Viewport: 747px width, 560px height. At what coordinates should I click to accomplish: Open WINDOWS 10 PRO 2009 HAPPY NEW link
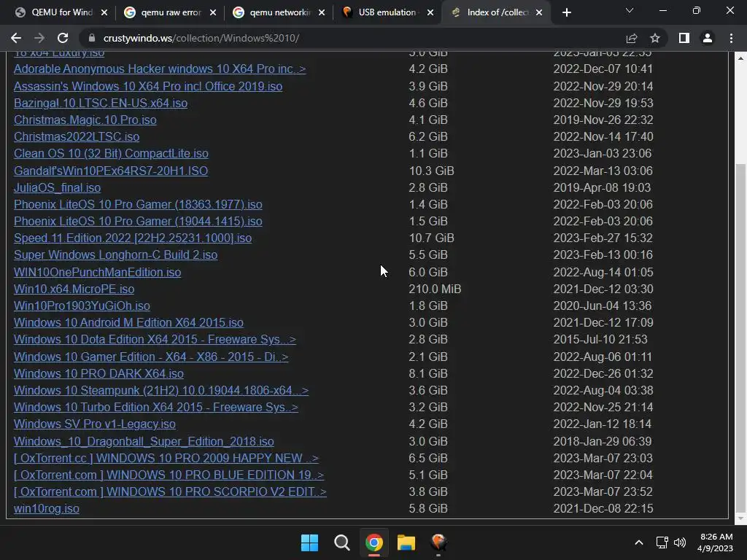click(x=166, y=458)
